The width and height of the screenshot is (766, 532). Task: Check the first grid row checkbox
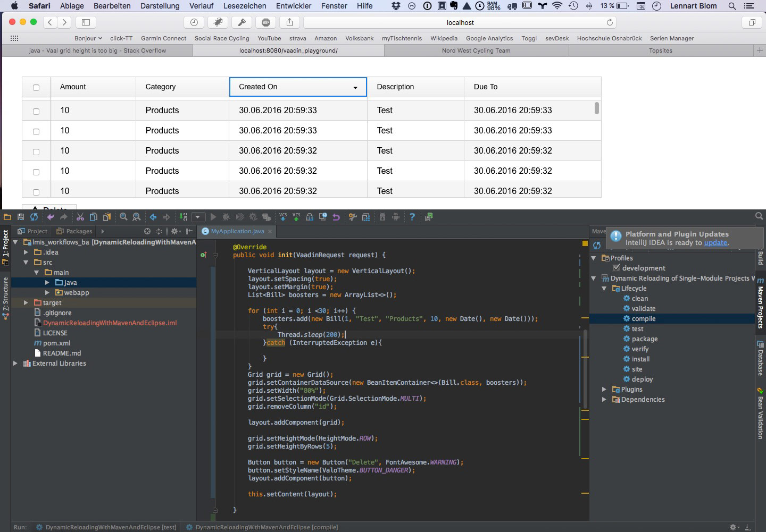36,111
